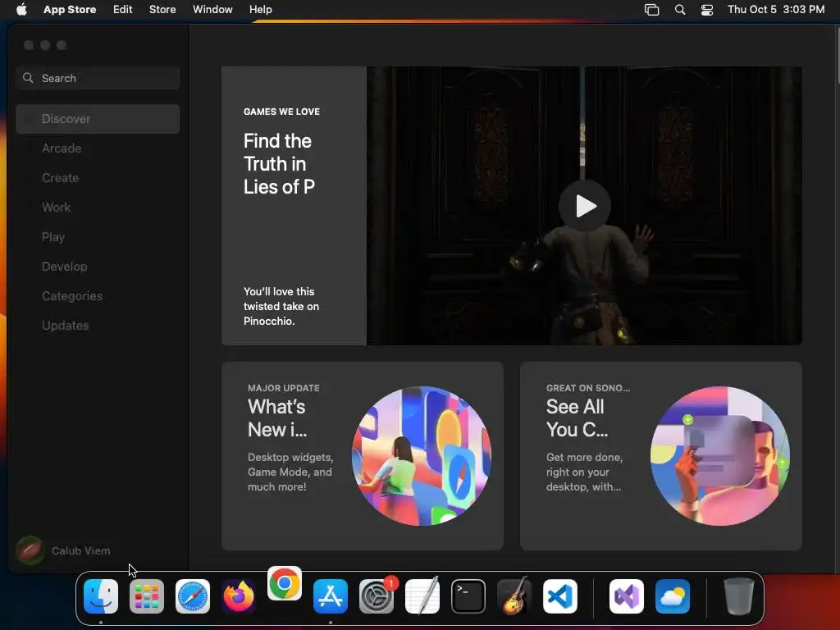This screenshot has width=840, height=630.
Task: Go to the Develop section
Action: (98, 267)
